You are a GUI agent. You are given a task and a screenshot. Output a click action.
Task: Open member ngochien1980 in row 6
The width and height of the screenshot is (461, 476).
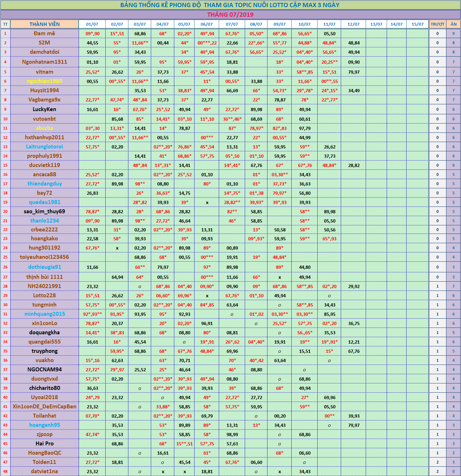pyautogui.click(x=44, y=81)
